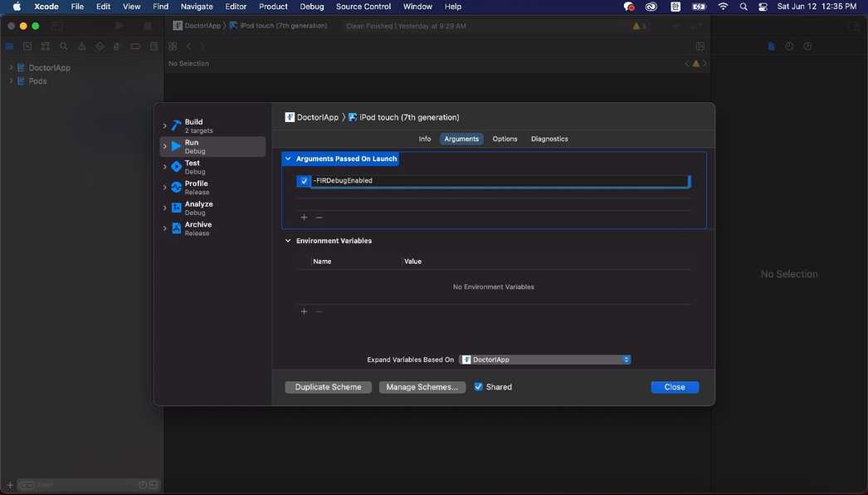Open the Product menu
This screenshot has height=495, width=868.
point(273,7)
